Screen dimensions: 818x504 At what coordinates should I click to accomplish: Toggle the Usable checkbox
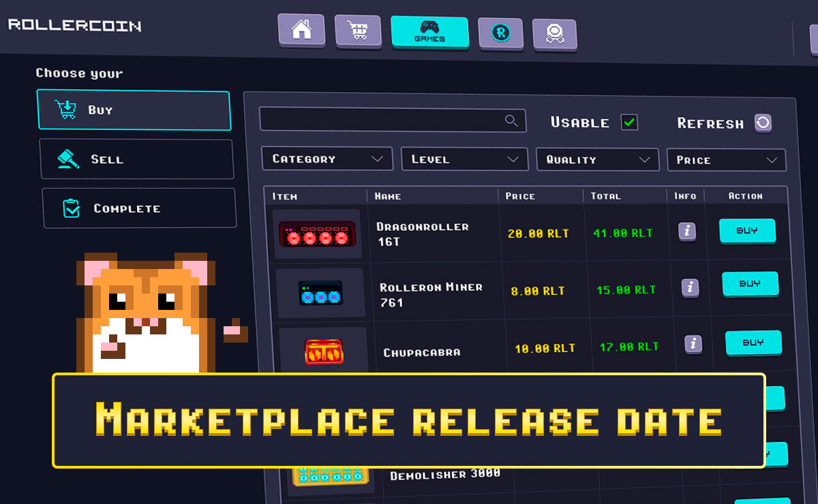(x=629, y=123)
